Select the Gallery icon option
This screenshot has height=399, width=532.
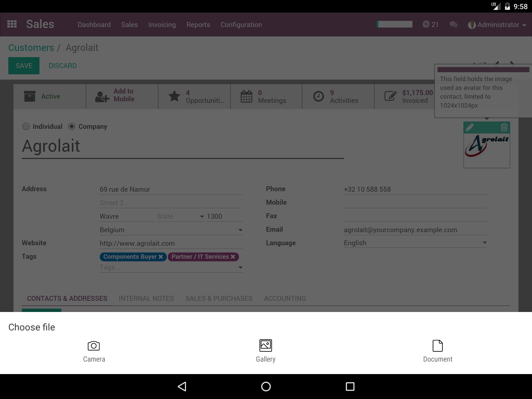pyautogui.click(x=265, y=346)
